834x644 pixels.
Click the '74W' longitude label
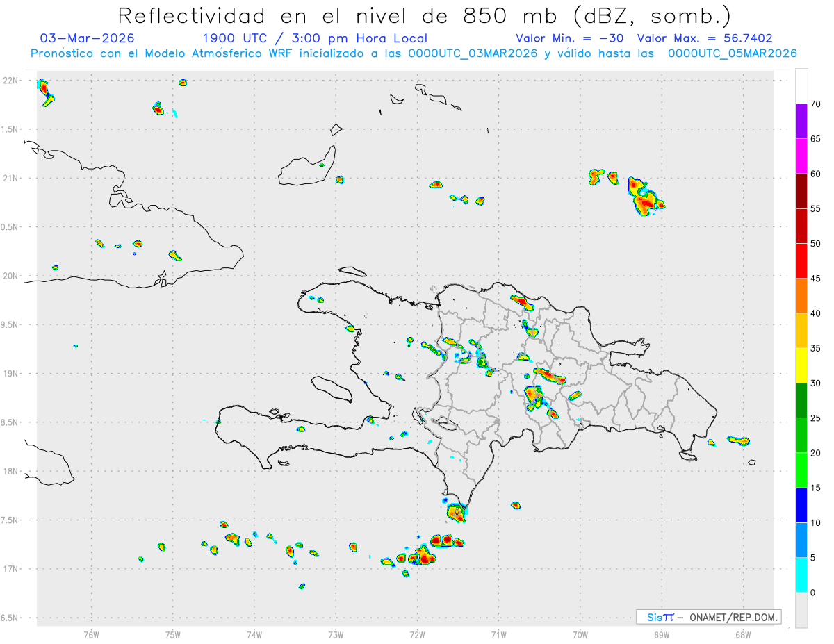254,634
